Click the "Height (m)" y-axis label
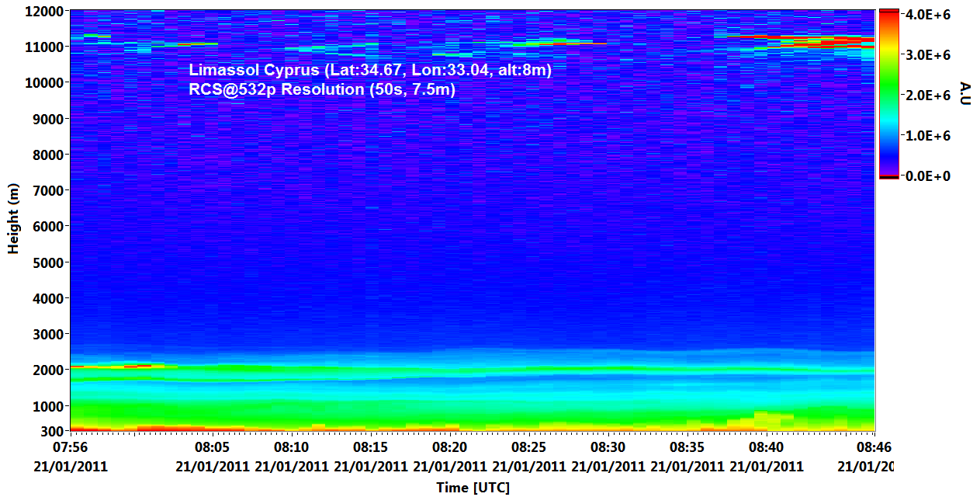The image size is (980, 504). tap(13, 219)
